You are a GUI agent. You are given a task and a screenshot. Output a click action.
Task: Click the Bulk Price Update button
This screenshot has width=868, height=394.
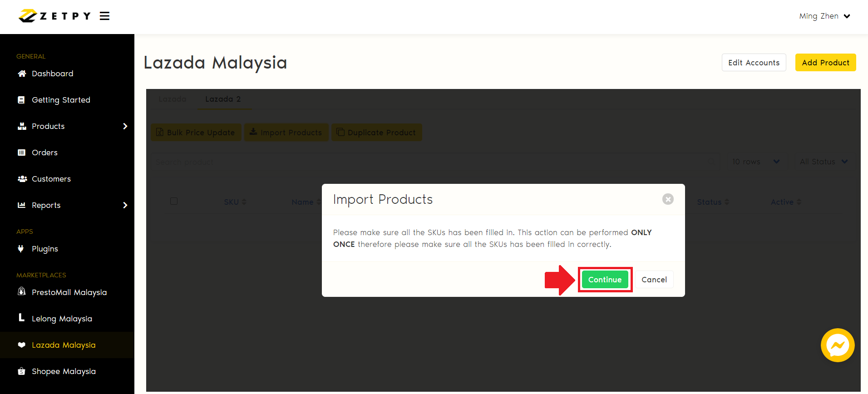click(196, 133)
